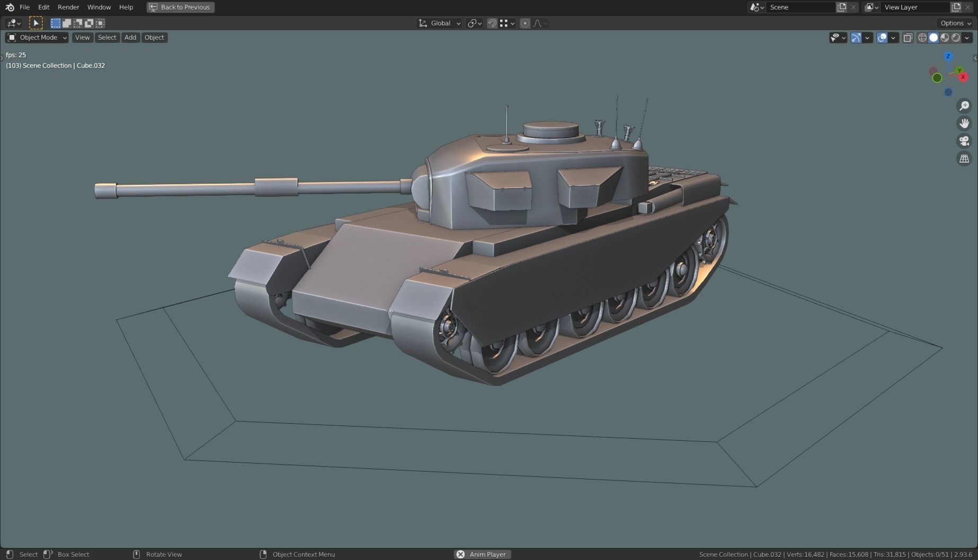Choose Invert selection mode icon
Screen dimensions: 978x560
pyautogui.click(x=89, y=23)
